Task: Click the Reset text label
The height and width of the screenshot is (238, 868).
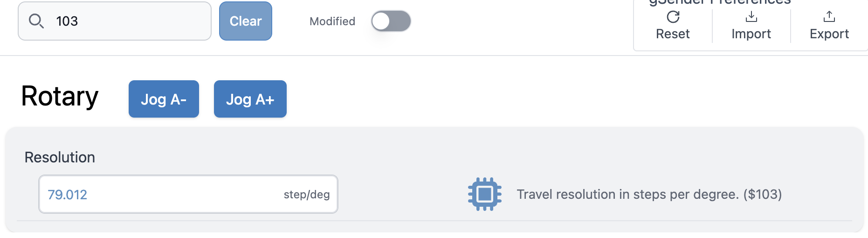Action: 673,34
